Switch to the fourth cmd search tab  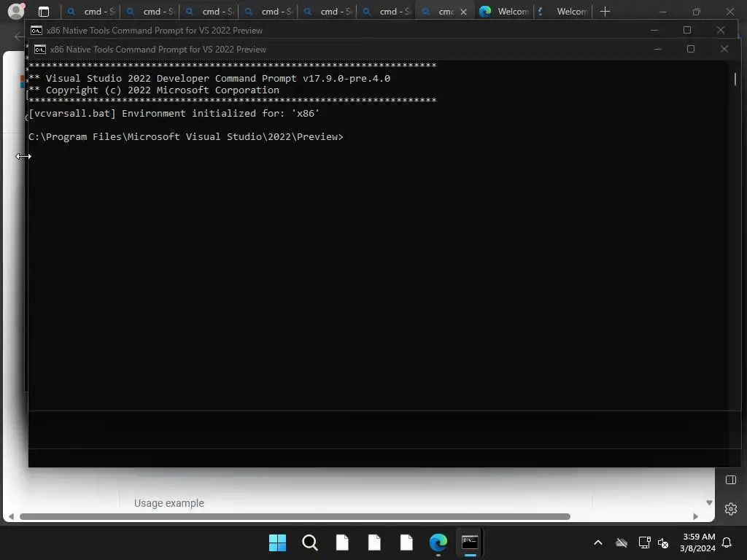click(268, 12)
